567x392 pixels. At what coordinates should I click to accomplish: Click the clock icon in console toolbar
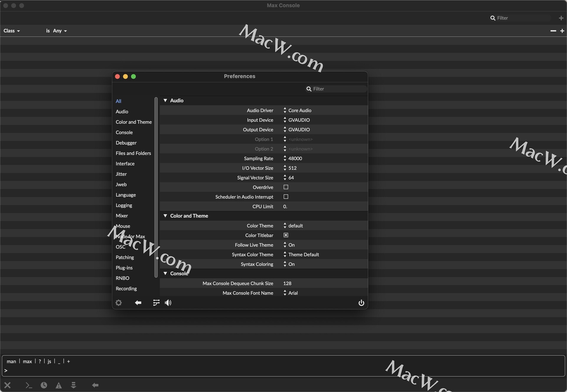pyautogui.click(x=44, y=385)
